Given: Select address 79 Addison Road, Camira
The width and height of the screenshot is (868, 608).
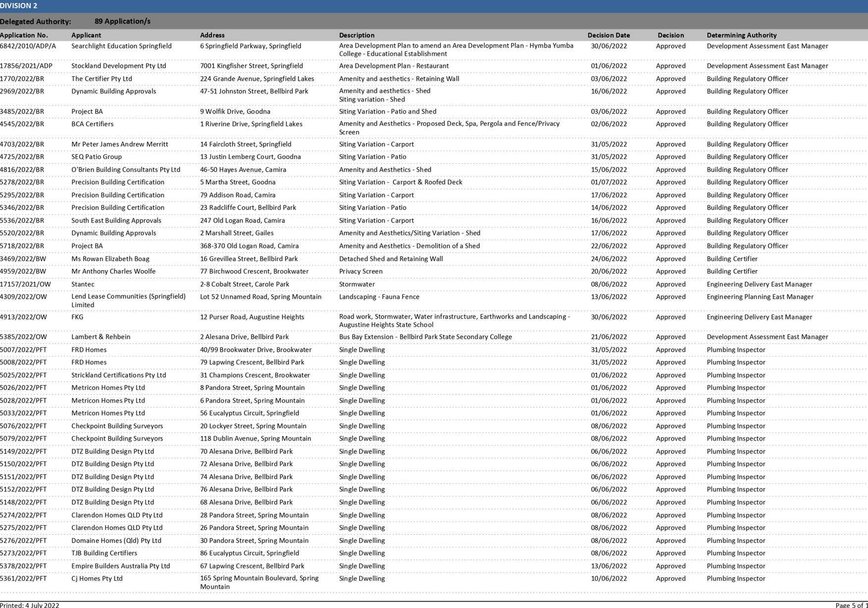Looking at the screenshot, I should pos(238,195).
